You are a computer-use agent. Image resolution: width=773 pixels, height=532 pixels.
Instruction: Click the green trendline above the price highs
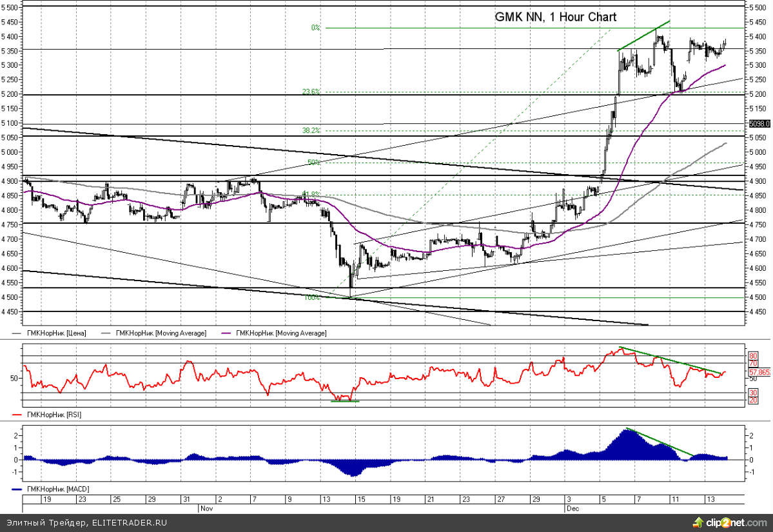pos(643,36)
